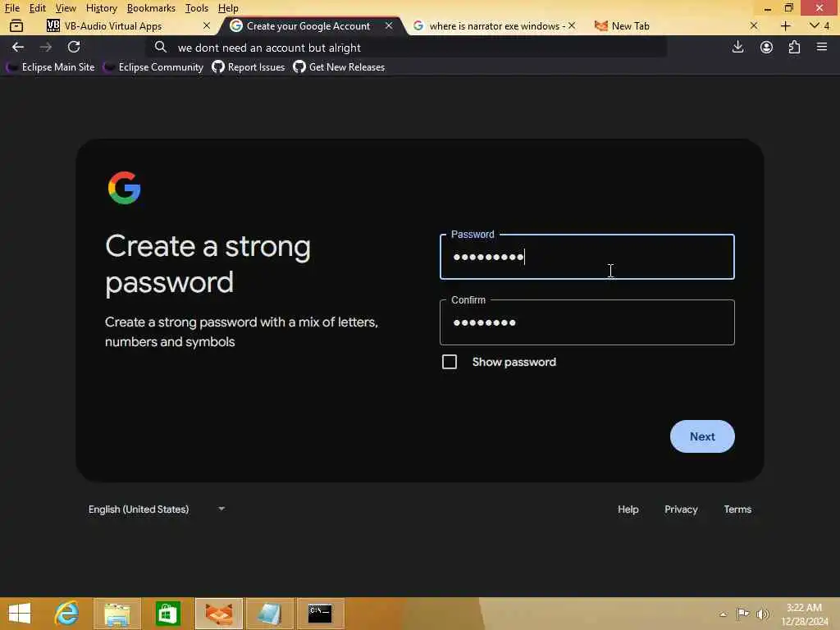Open the Windows Start button
Viewport: 840px width, 630px height.
point(20,614)
